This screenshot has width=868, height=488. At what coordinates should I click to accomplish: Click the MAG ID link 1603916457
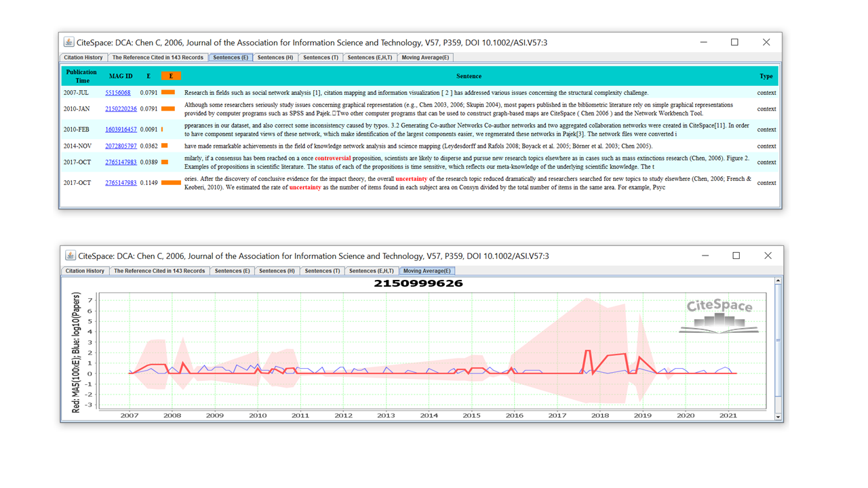pos(121,129)
